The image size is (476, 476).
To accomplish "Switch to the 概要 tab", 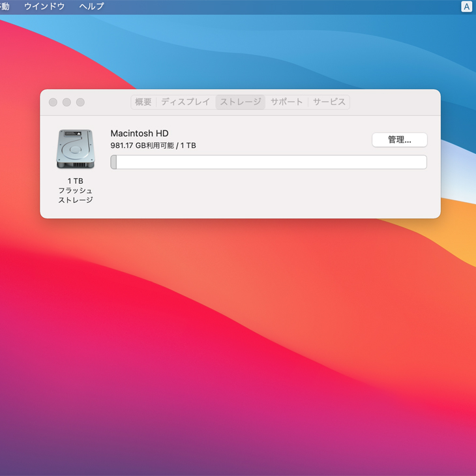I will [143, 102].
